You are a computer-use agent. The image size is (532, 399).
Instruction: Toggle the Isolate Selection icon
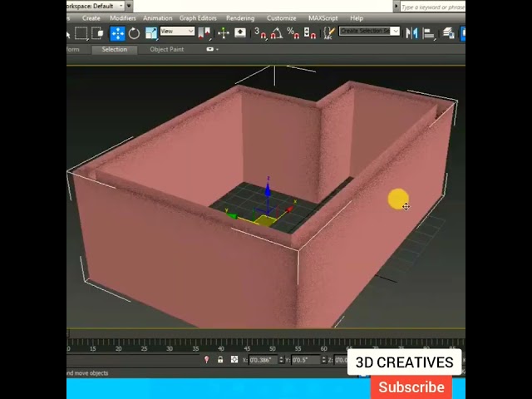click(207, 359)
